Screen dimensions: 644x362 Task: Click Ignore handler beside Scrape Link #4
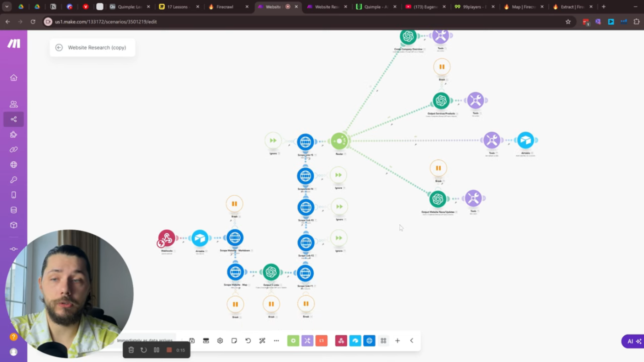pos(338,175)
